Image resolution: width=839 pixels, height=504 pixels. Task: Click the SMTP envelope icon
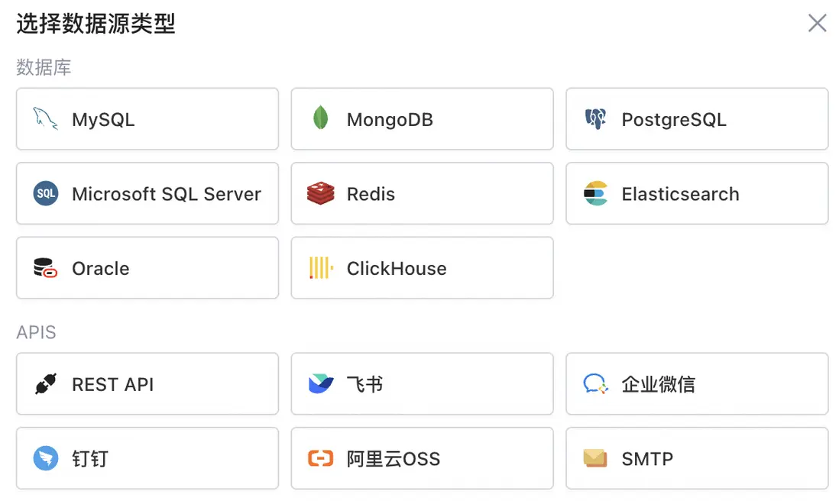(x=595, y=459)
